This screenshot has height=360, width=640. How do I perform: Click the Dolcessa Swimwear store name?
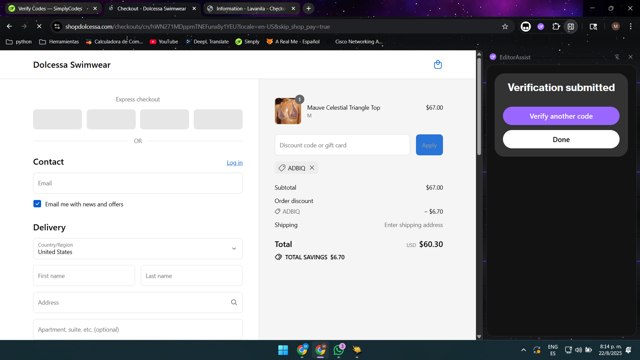pos(72,65)
